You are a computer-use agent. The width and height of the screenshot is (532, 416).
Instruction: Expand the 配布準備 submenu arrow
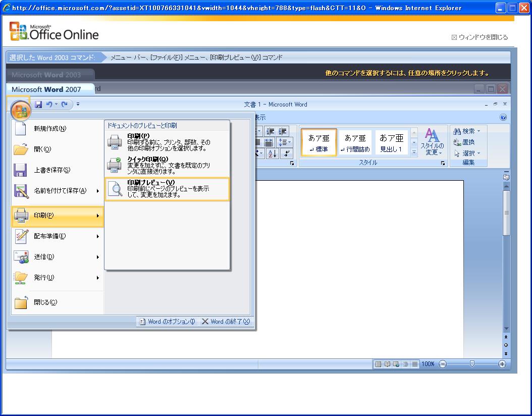(98, 236)
